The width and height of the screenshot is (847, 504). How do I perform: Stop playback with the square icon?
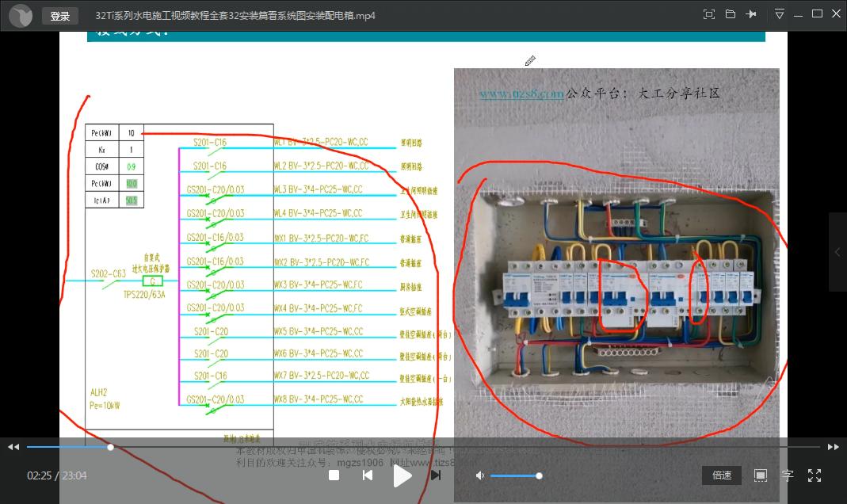pos(334,475)
